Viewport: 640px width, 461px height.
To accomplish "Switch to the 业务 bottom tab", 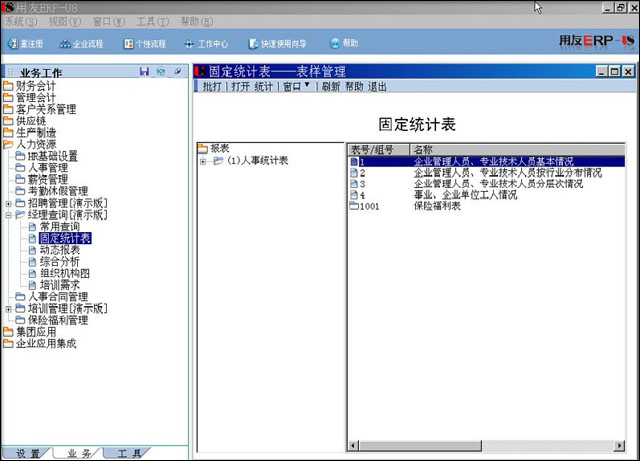I will point(78,453).
